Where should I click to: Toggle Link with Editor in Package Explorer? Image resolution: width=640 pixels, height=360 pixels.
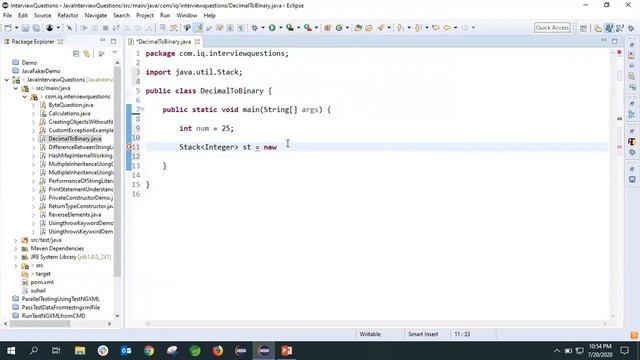(x=87, y=53)
